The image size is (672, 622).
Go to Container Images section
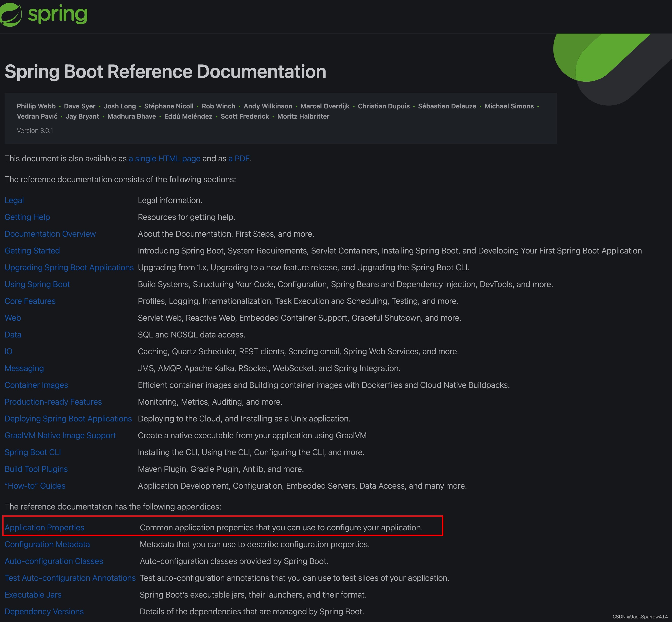(x=36, y=385)
